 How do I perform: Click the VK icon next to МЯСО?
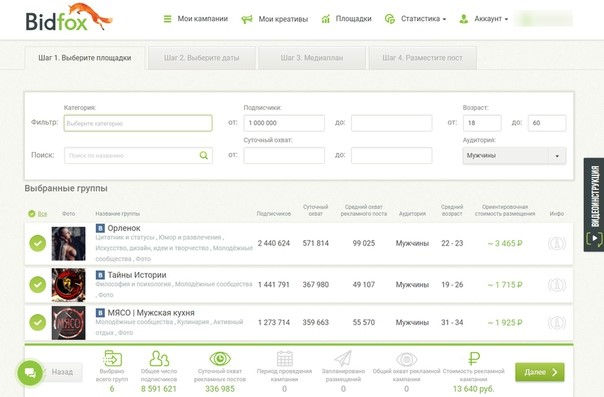point(100,313)
